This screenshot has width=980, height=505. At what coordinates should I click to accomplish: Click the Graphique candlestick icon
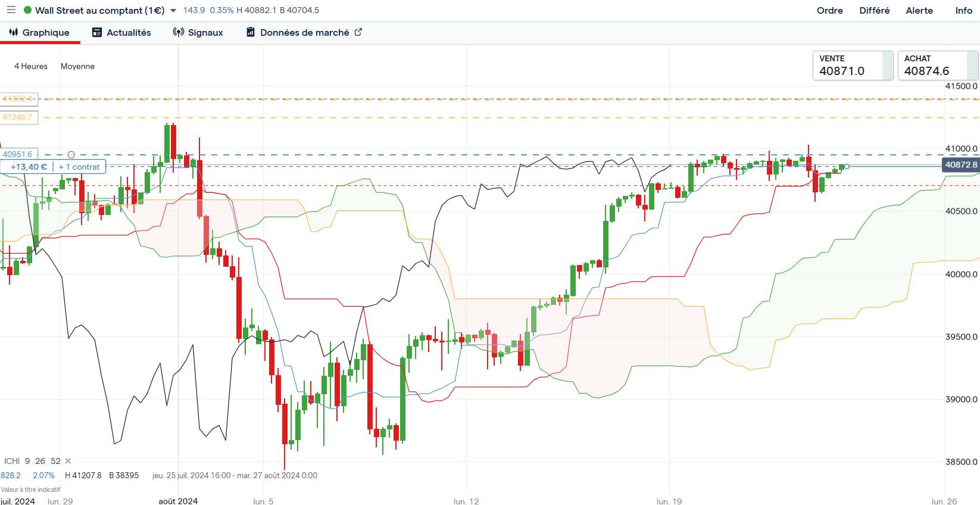(14, 32)
